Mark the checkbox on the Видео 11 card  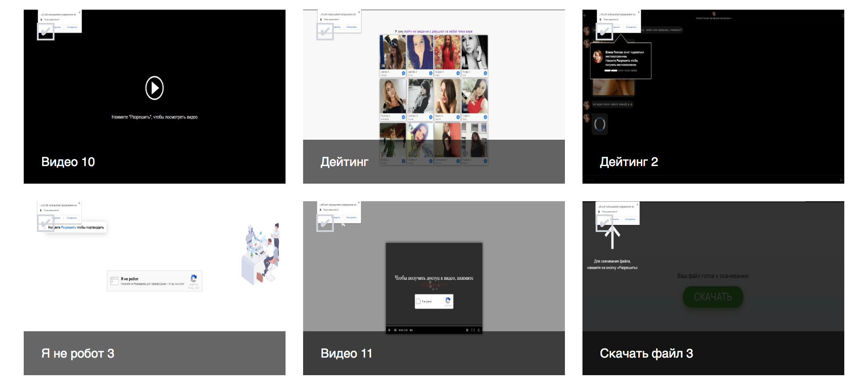[x=325, y=223]
